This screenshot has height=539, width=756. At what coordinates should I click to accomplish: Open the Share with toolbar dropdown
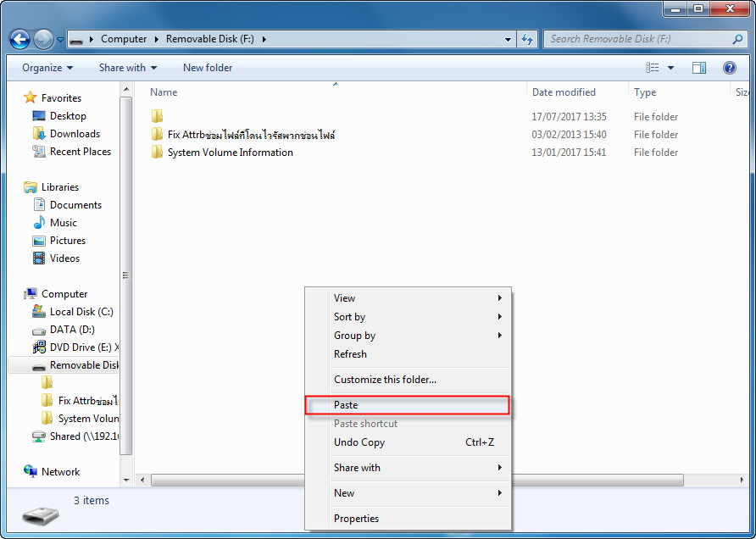pos(128,68)
